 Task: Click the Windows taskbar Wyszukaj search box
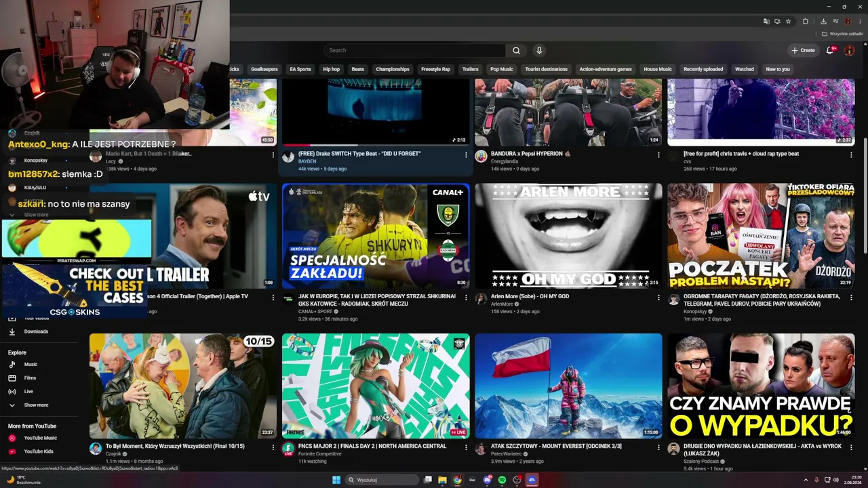(382, 480)
